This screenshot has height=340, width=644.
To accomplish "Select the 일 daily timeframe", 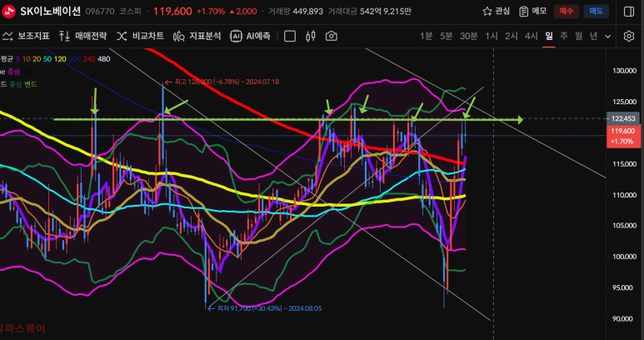I will click(549, 36).
